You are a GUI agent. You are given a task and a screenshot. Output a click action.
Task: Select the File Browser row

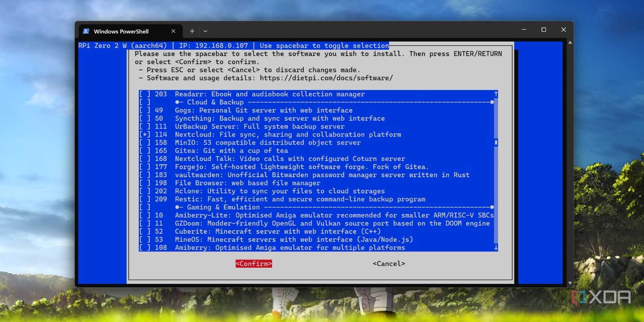pos(316,183)
